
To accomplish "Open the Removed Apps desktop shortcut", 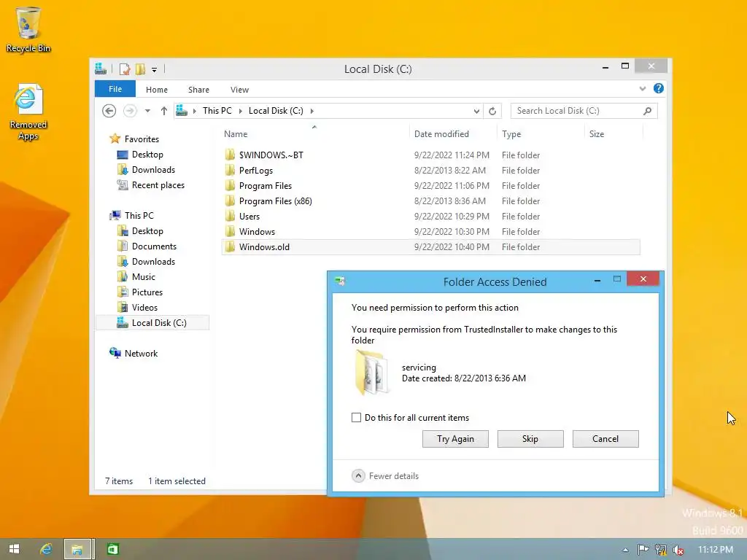I will click(x=28, y=112).
